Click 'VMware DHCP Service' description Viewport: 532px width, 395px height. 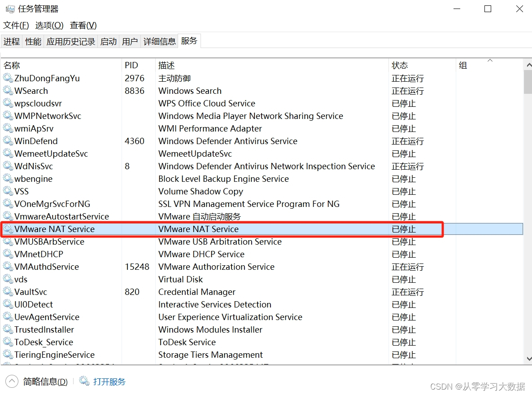[x=201, y=254]
